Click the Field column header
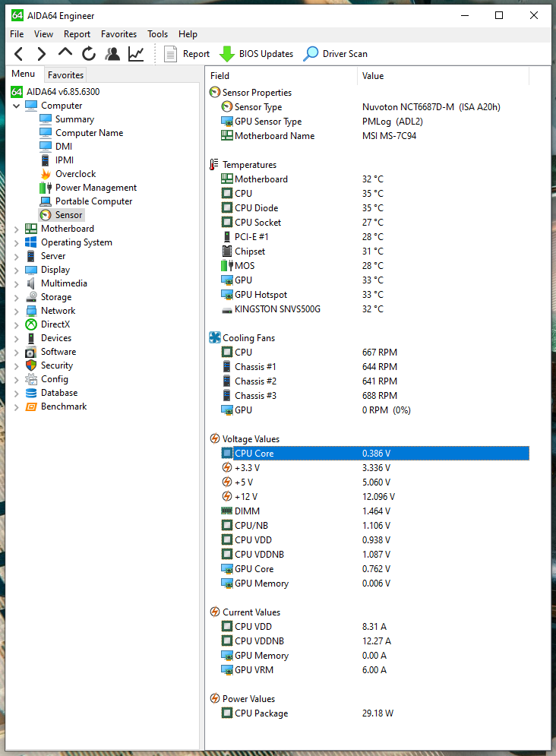This screenshot has width=556, height=756. [281, 76]
